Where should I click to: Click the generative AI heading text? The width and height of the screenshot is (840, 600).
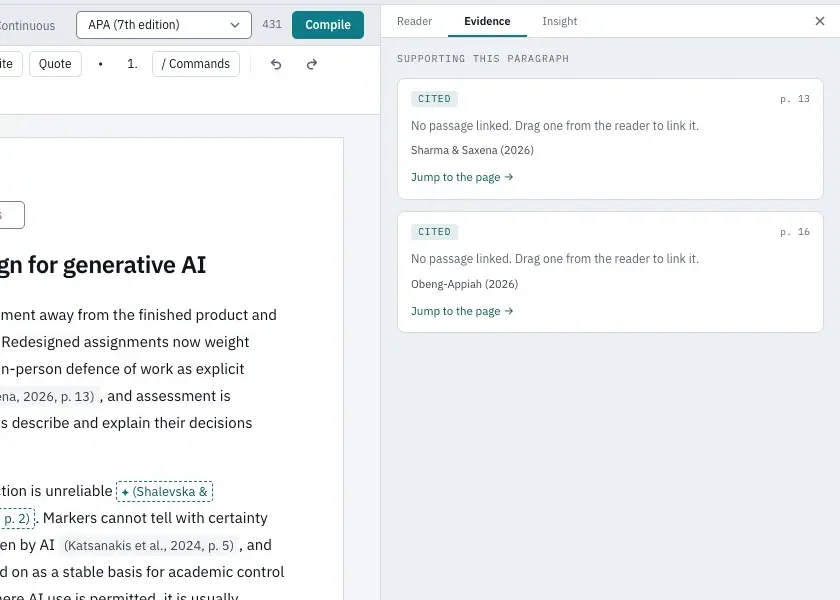coord(103,265)
